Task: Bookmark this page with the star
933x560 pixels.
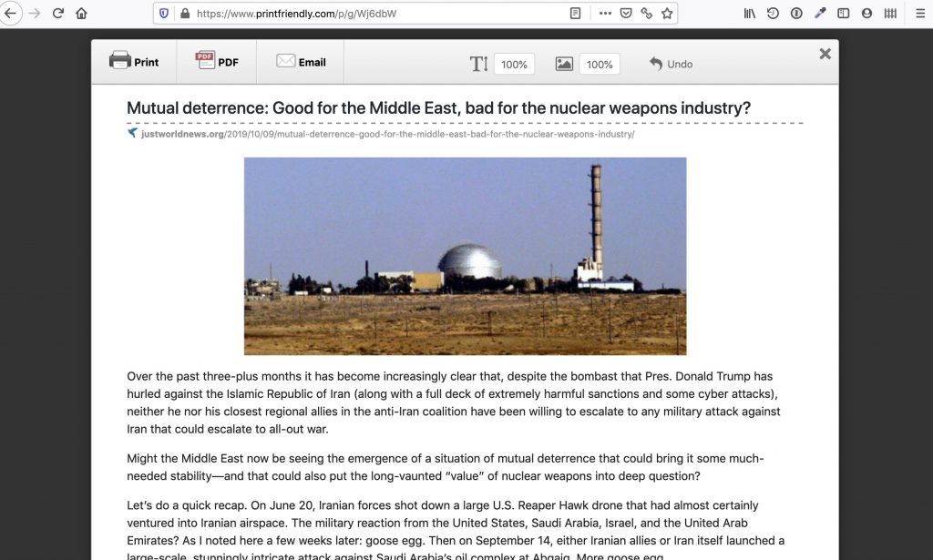Action: pos(667,14)
